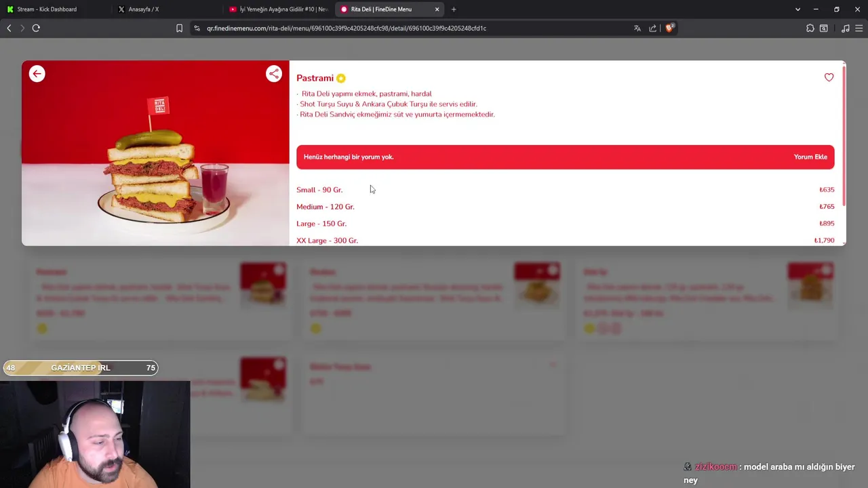Screen dimensions: 868x488
Task: Open the browser hamburger menu
Action: (859, 28)
